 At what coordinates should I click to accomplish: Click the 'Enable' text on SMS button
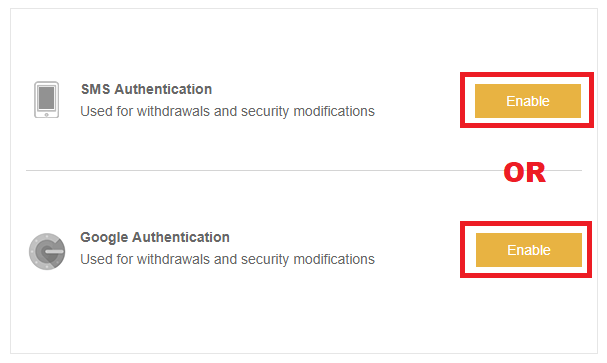pos(528,101)
